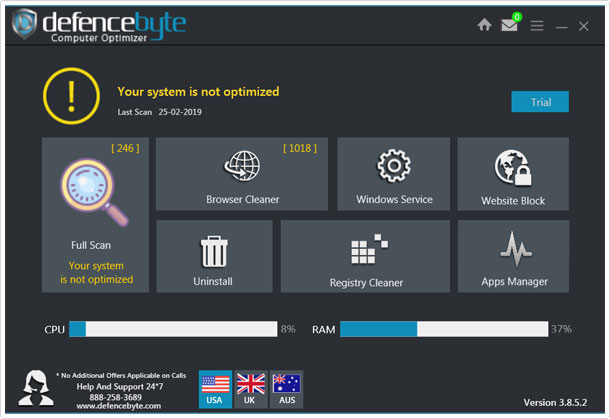Open Uninstall trash can tile
Viewport: 610px width, 419px height.
pos(214,256)
